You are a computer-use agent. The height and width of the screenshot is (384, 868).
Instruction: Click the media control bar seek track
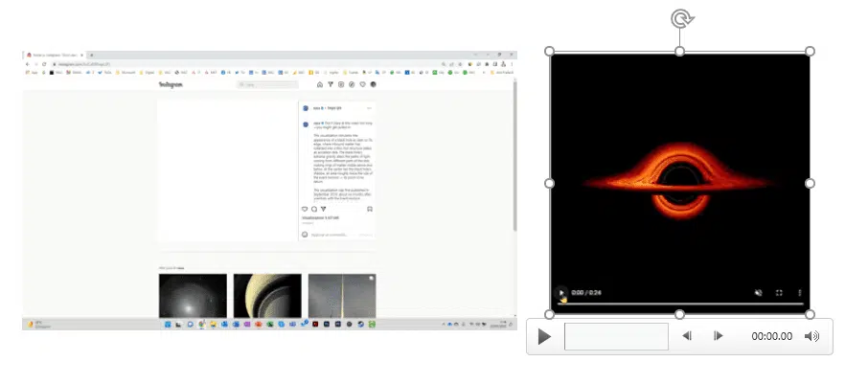point(615,336)
